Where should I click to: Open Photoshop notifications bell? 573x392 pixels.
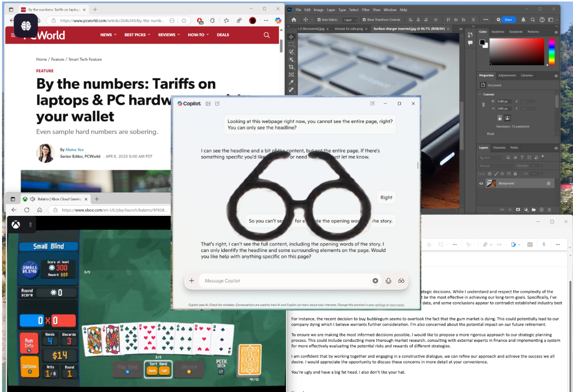[523, 20]
